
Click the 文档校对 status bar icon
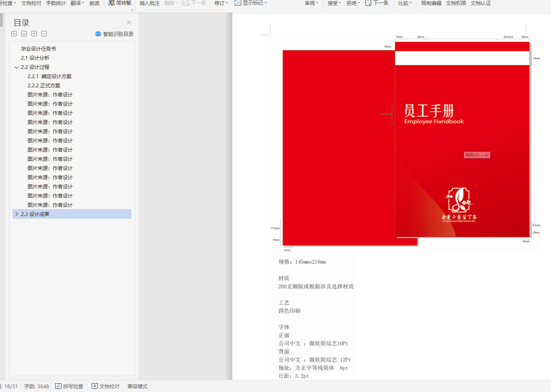[94, 386]
